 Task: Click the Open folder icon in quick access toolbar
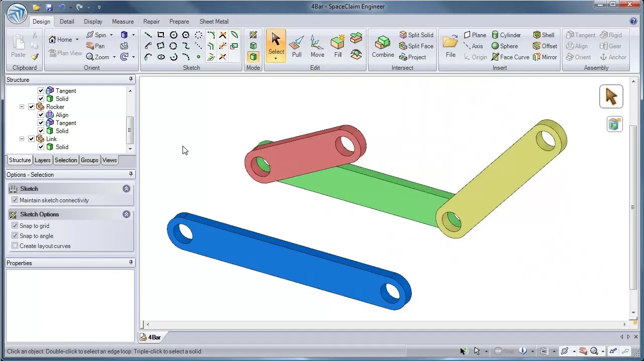coord(37,8)
